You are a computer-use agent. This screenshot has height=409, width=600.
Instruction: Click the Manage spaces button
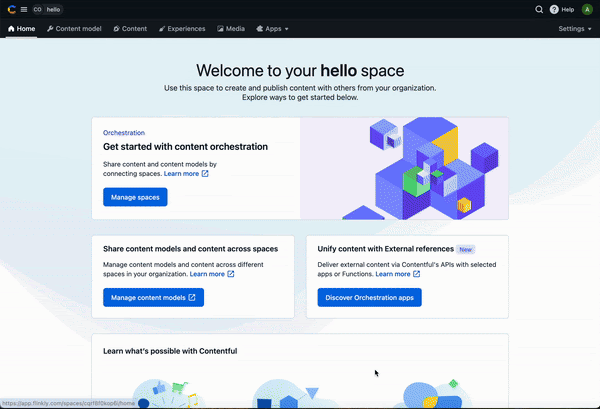[x=135, y=197]
